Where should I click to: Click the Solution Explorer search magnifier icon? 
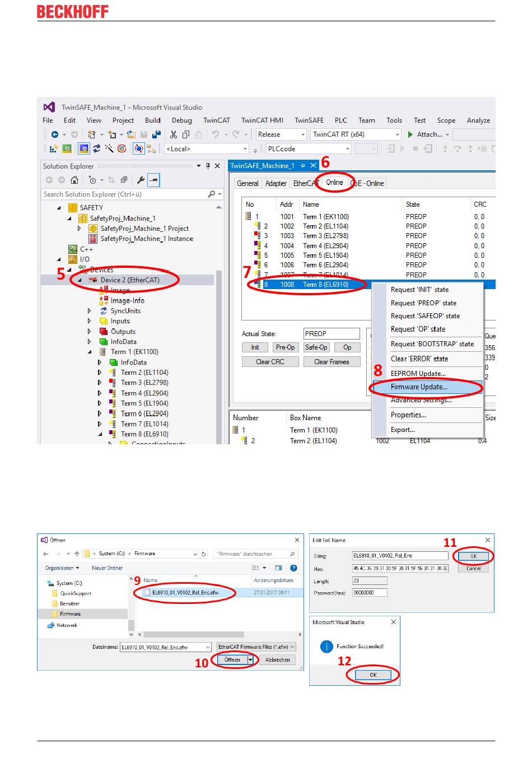[212, 194]
